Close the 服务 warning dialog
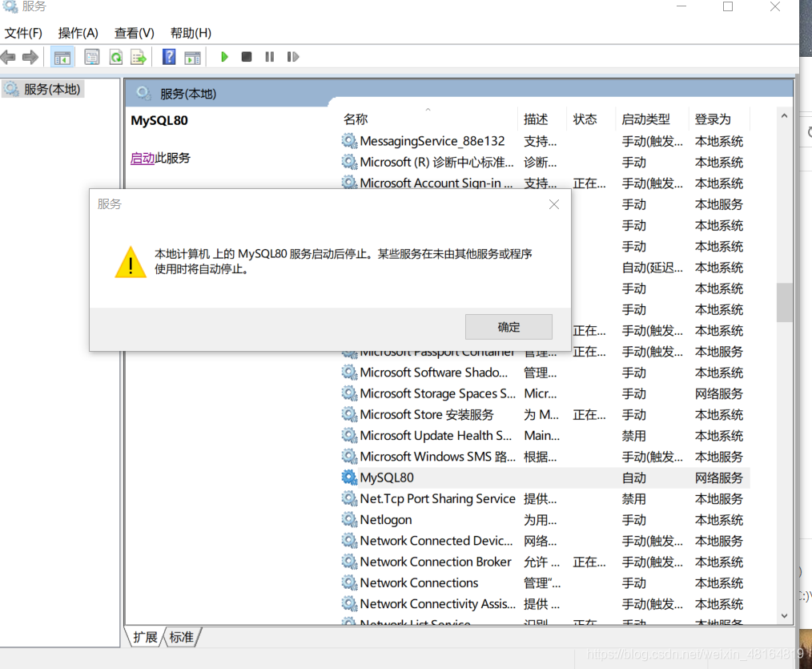Screen dimensions: 812x669 (x=554, y=204)
